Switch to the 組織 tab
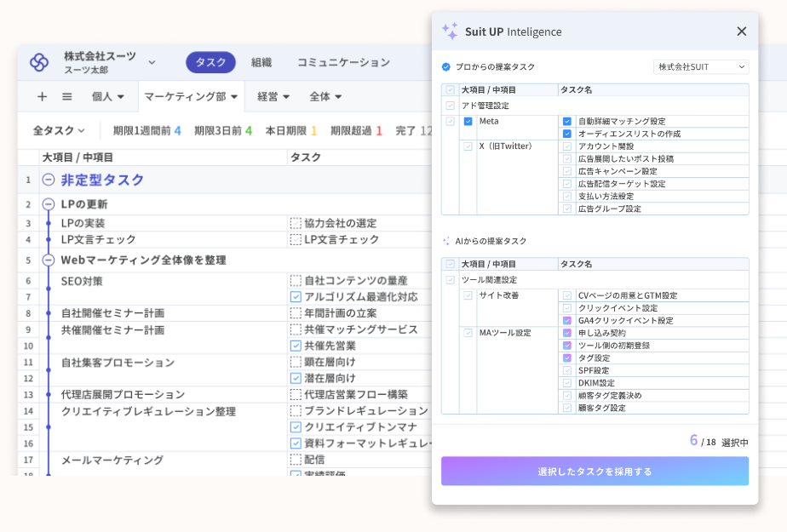787x532 pixels. click(x=261, y=62)
